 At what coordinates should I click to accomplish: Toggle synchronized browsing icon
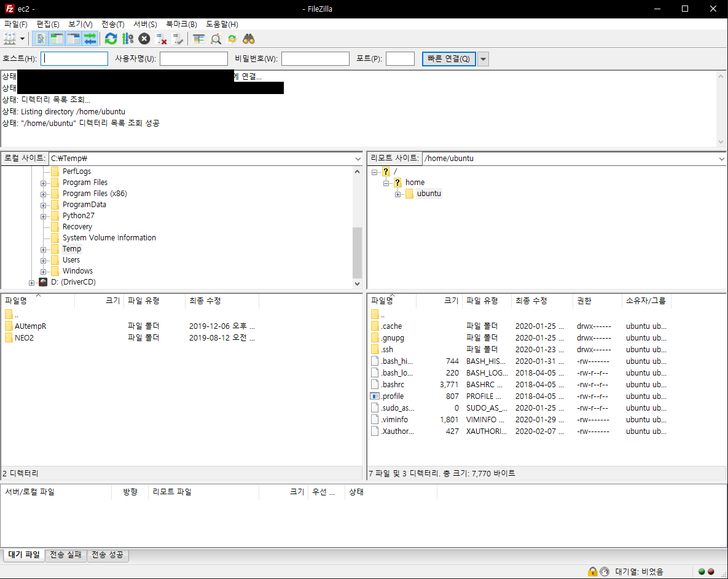[x=232, y=39]
